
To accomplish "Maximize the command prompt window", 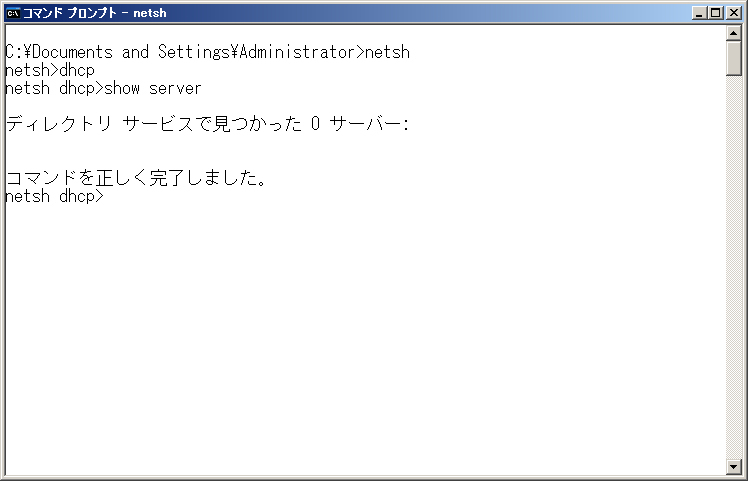I will 716,13.
